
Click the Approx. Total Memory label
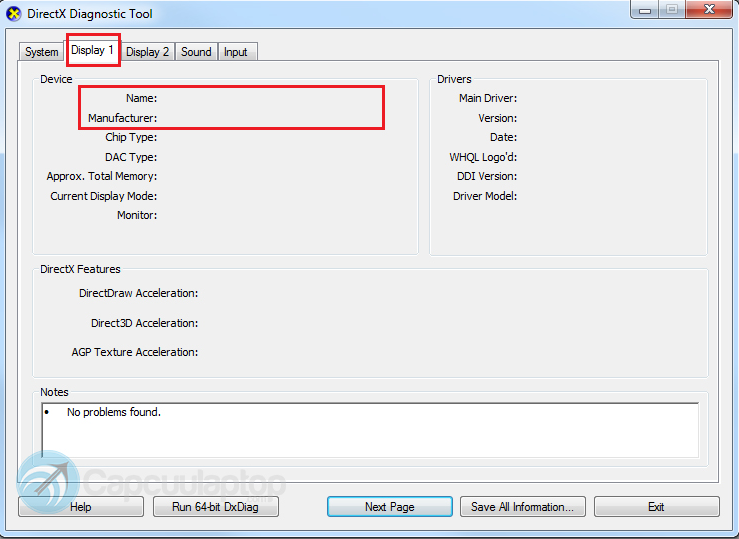coord(101,176)
